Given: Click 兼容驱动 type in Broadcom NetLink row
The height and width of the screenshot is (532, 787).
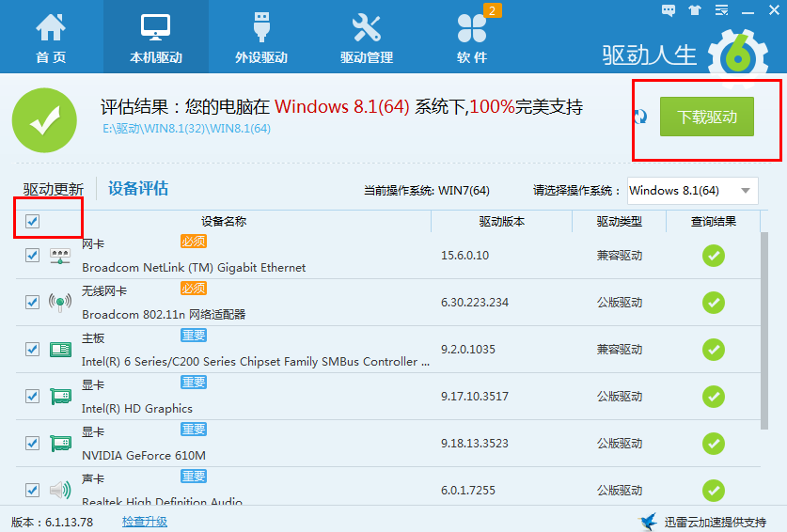Looking at the screenshot, I should (620, 256).
